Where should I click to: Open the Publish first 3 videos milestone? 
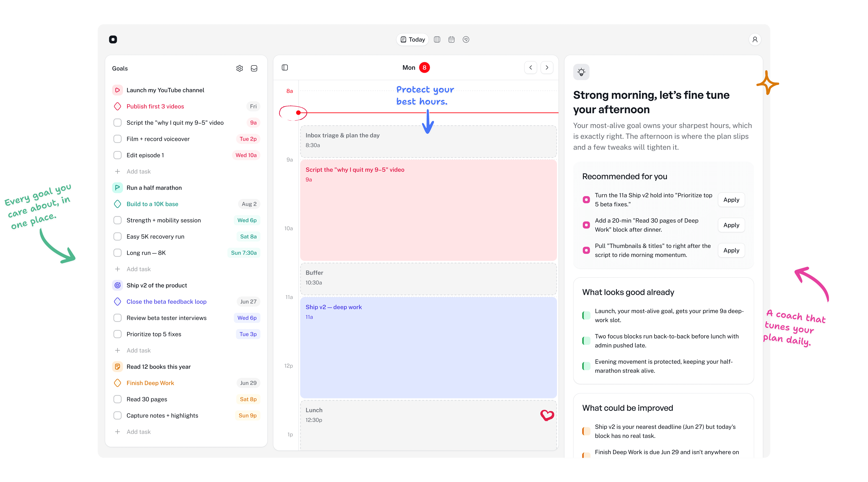click(155, 106)
